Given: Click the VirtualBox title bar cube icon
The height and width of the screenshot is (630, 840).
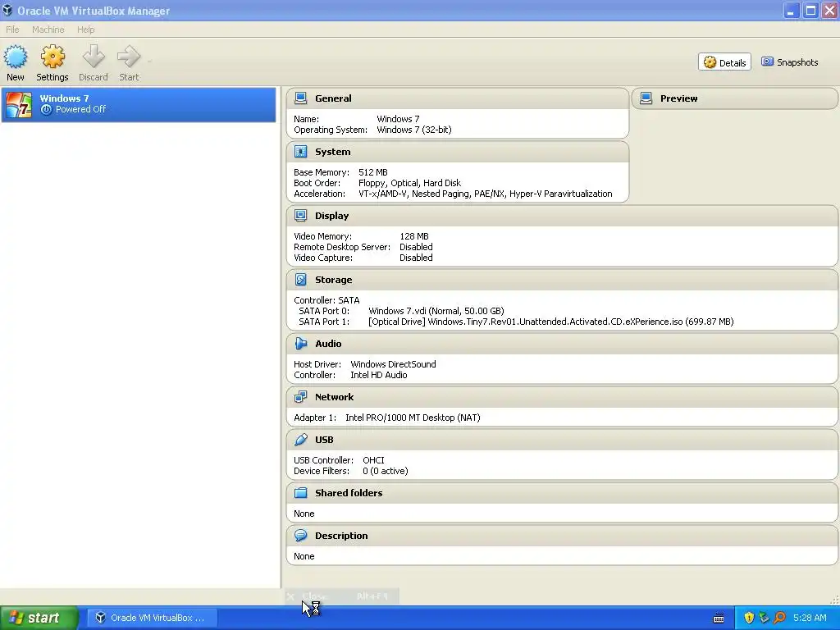Looking at the screenshot, I should [7, 10].
